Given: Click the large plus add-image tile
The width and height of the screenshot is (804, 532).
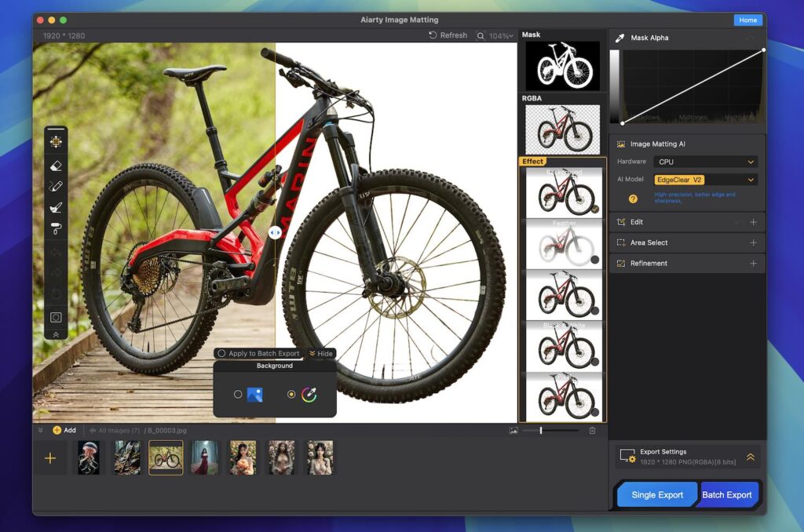Looking at the screenshot, I should click(x=50, y=457).
